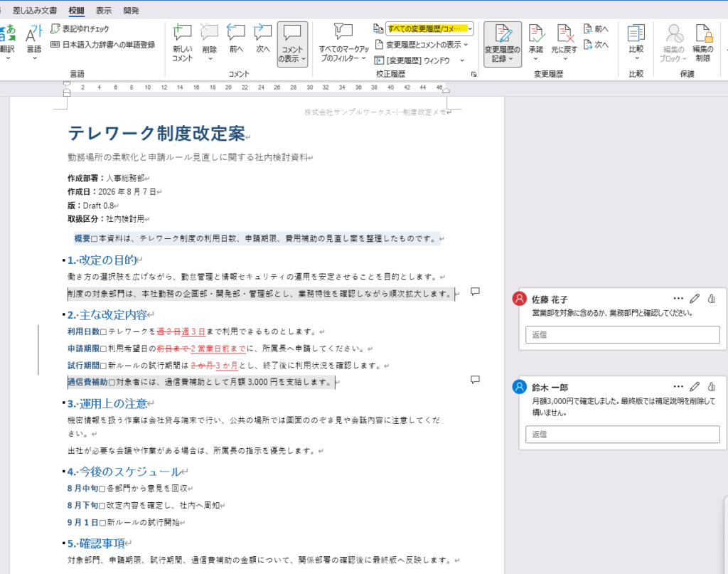Open すべてのマークアップのフィルター icon
Screen dimensions: 728x574
point(343,31)
